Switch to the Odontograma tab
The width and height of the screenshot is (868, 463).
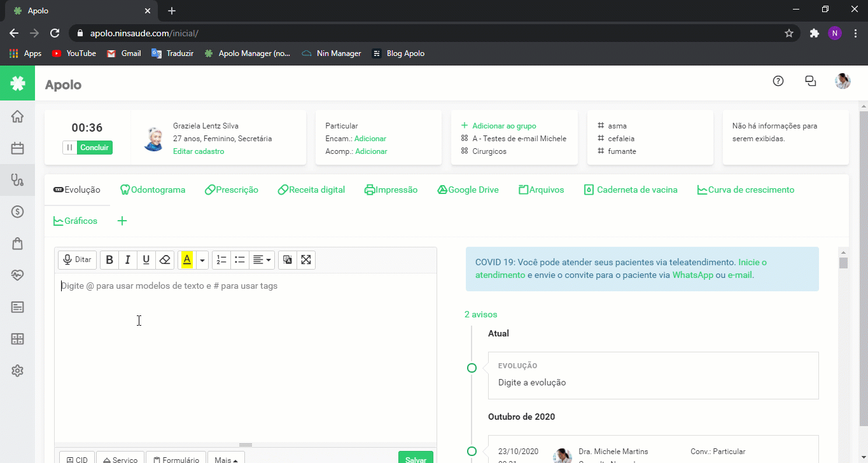[153, 190]
